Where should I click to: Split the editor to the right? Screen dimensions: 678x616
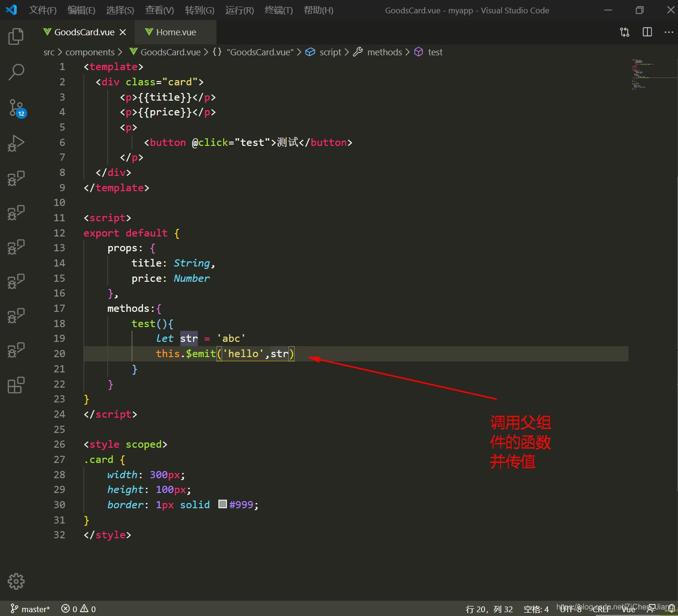[647, 32]
